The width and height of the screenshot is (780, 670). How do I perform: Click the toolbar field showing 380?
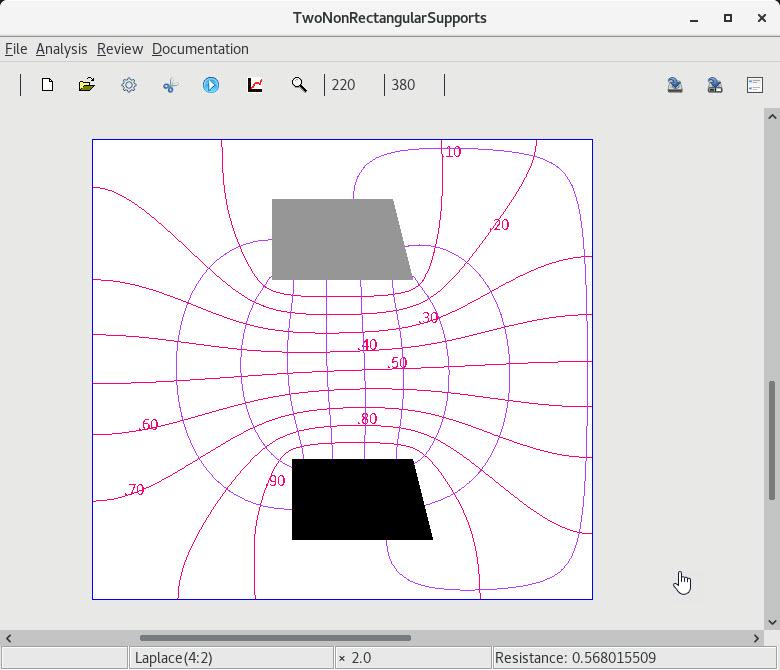[x=403, y=85]
